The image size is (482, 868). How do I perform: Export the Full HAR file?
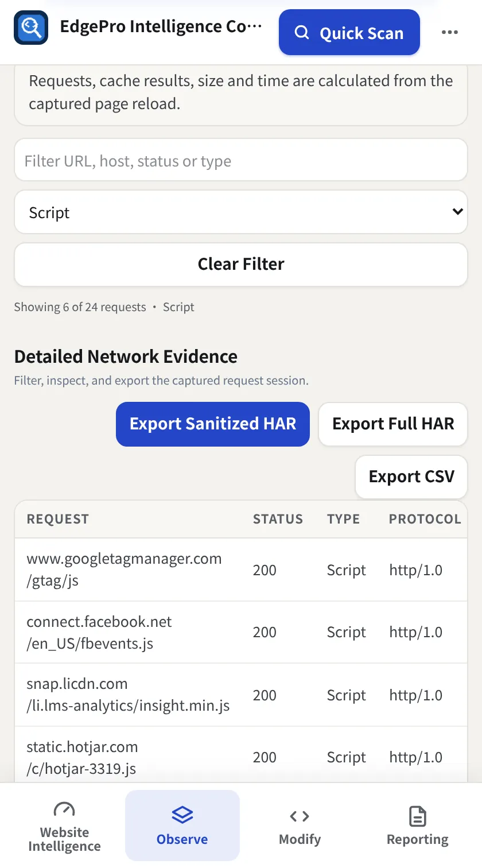393,424
